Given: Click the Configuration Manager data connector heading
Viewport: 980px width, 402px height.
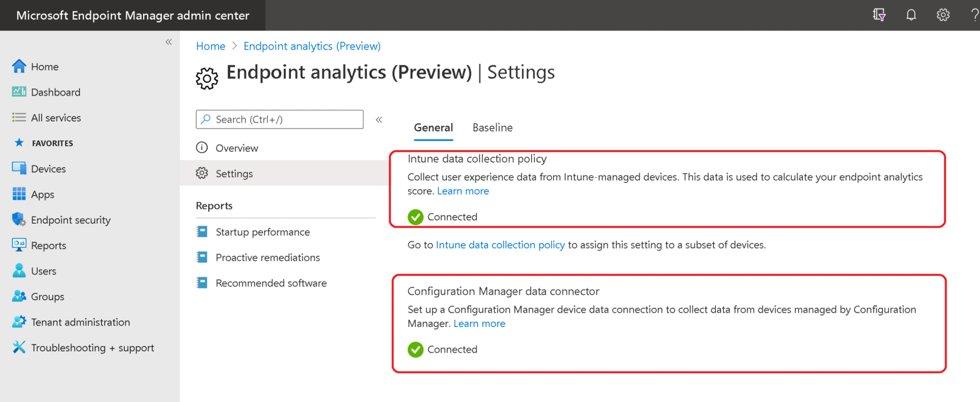Looking at the screenshot, I should (503, 291).
